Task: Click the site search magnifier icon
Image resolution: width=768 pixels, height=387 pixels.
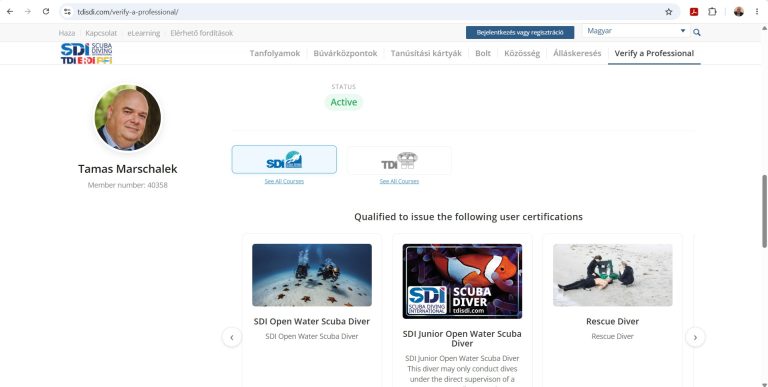Action: pyautogui.click(x=696, y=32)
